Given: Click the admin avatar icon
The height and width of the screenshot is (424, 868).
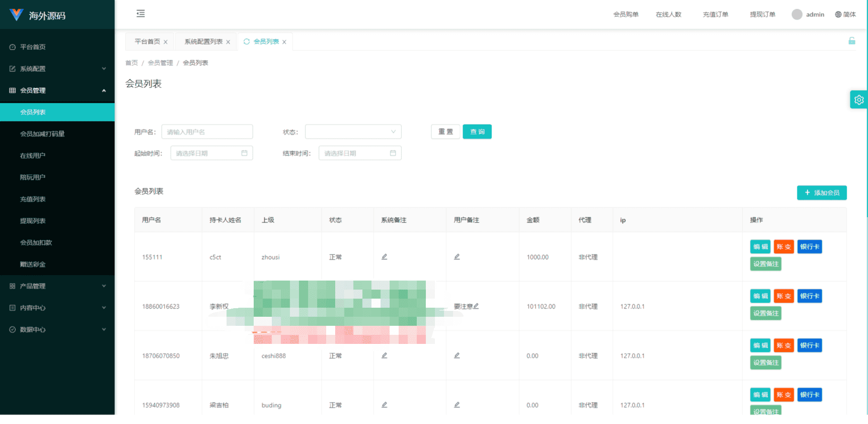Looking at the screenshot, I should (797, 14).
